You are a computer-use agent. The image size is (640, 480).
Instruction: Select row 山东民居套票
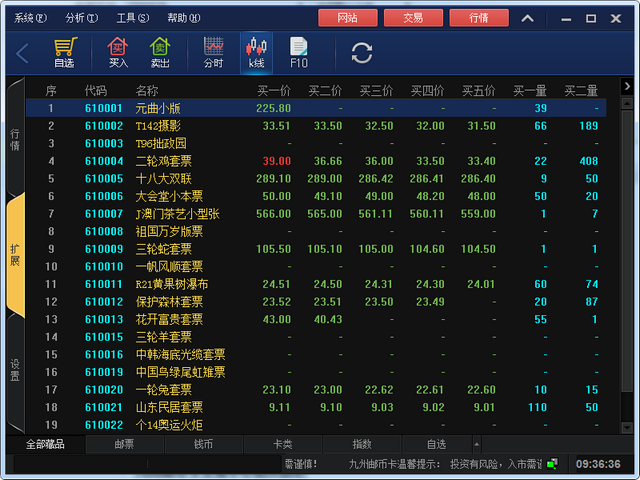(316, 407)
